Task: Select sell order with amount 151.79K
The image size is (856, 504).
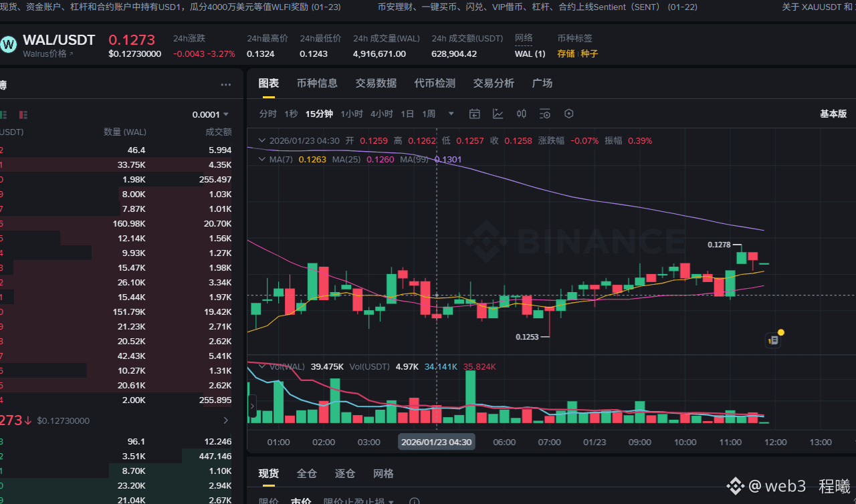Action: point(116,311)
